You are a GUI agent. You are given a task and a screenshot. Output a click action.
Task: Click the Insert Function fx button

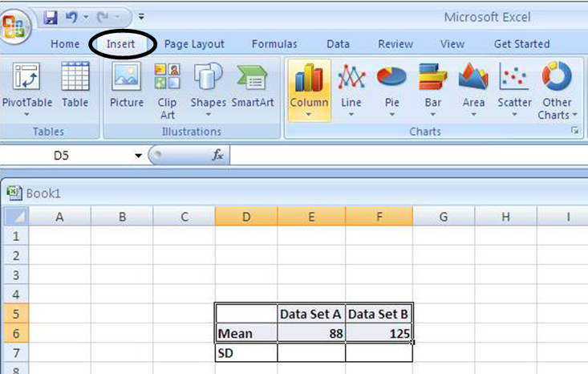pos(217,156)
